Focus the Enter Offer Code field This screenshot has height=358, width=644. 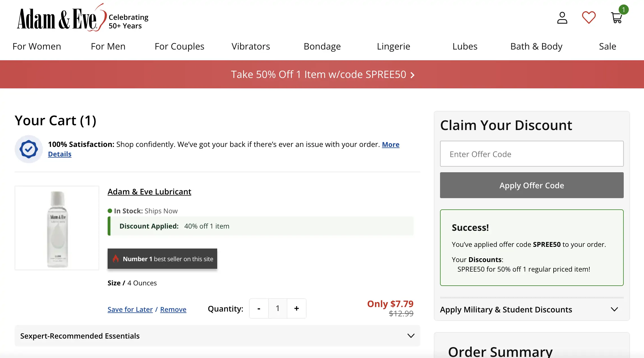(x=532, y=154)
